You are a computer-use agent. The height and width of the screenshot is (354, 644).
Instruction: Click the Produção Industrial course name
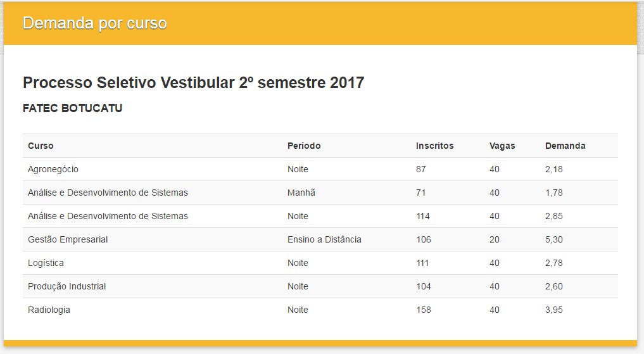[67, 286]
